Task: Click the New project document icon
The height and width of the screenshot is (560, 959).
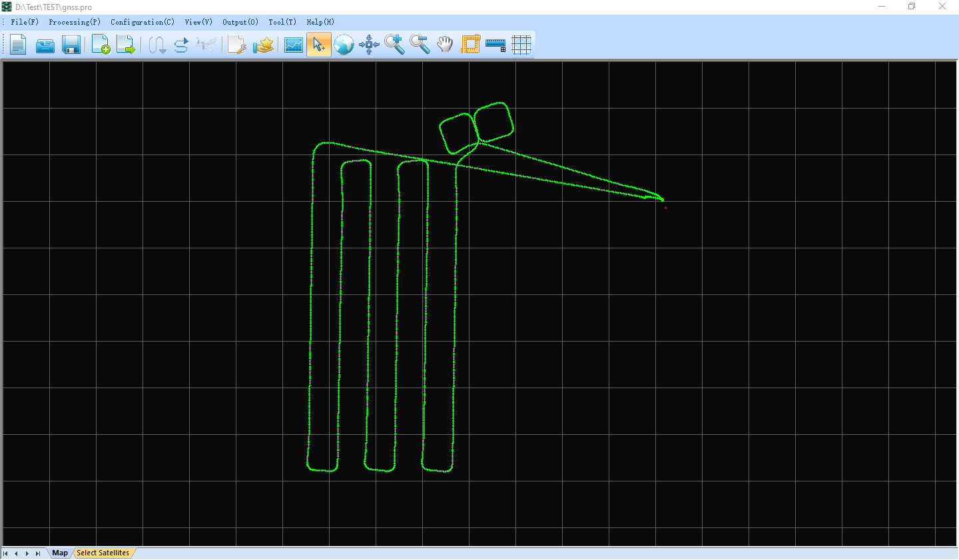Action: point(18,45)
